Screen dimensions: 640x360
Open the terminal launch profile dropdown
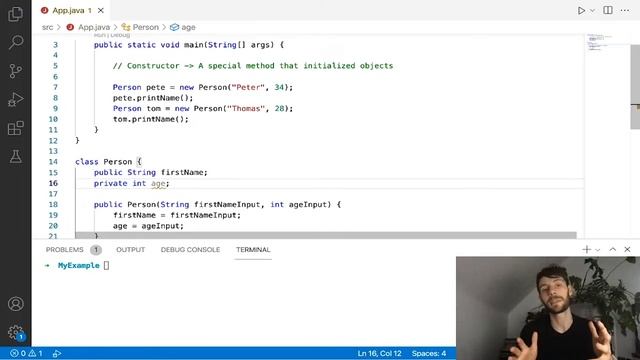(x=598, y=250)
